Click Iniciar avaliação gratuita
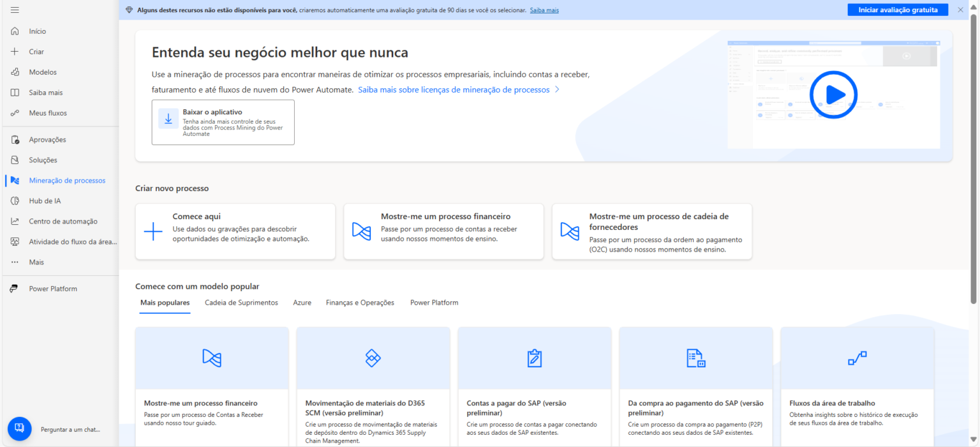Image resolution: width=980 pixels, height=447 pixels. click(x=897, y=9)
